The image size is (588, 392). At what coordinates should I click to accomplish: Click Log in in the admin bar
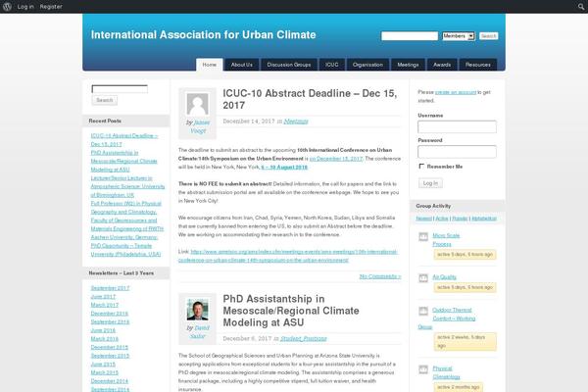pos(25,7)
